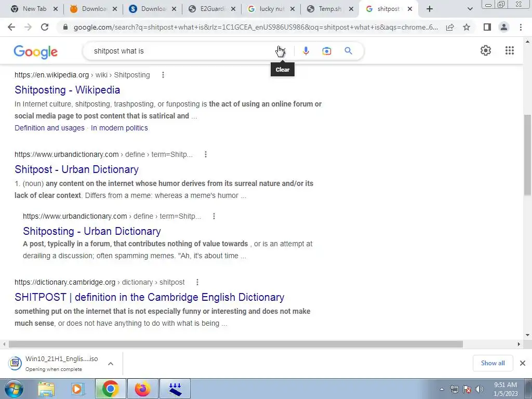The image size is (532, 399).
Task: Expand options for Win10 ISO download
Action: (110, 363)
